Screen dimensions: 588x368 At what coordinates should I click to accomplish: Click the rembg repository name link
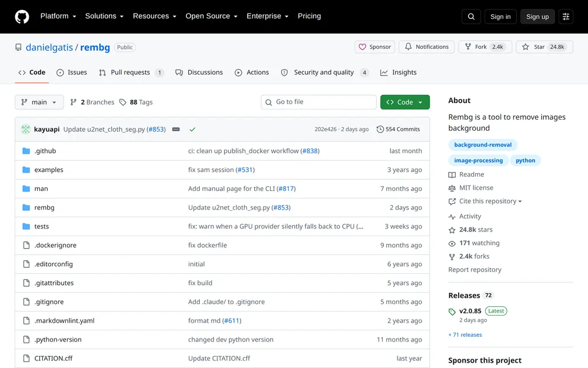(x=95, y=47)
